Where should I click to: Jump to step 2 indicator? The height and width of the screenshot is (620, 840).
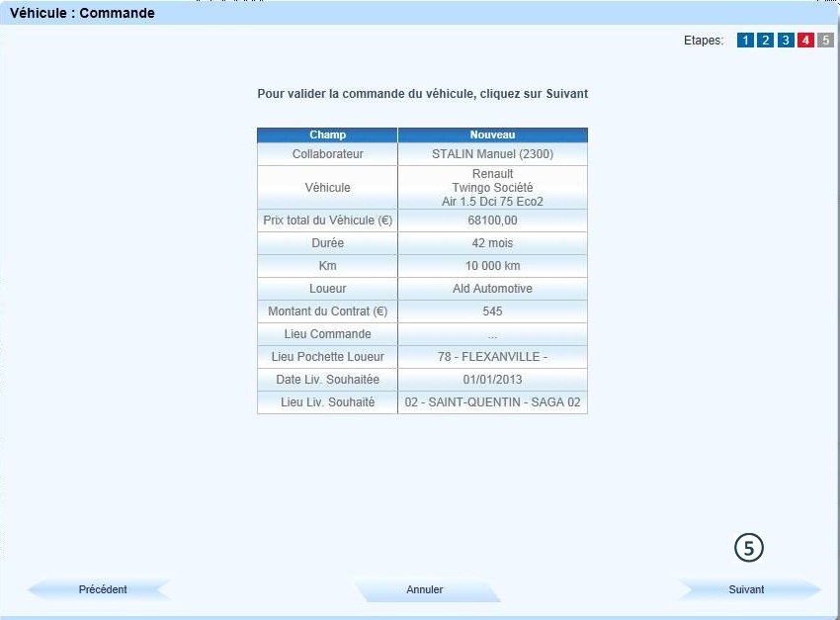(x=765, y=41)
